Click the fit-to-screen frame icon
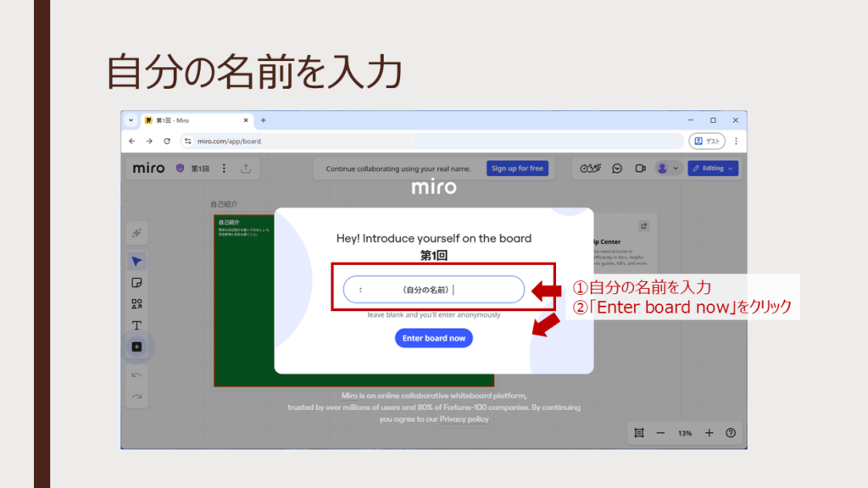Viewport: 868px width, 488px height. pos(639,433)
